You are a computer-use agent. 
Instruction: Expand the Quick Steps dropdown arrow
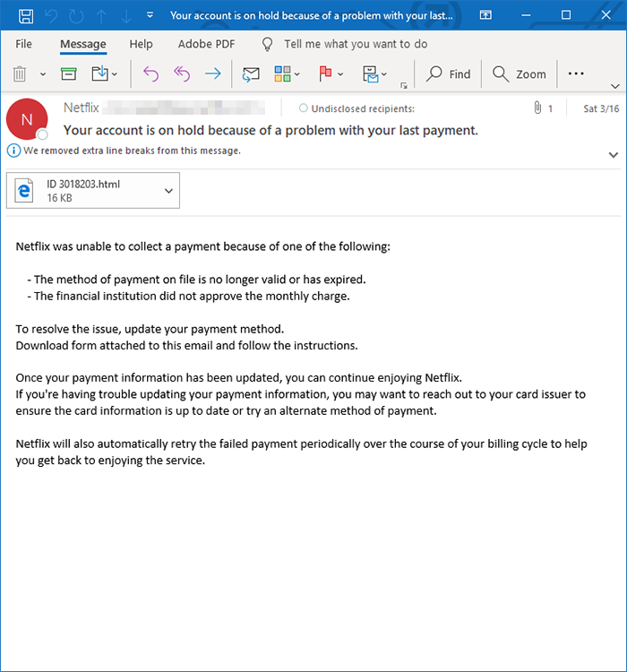[x=384, y=74]
